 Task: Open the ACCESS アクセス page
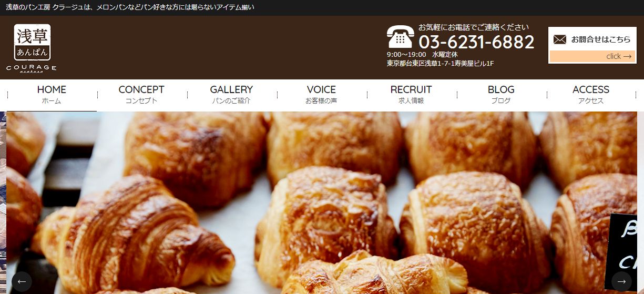point(591,95)
